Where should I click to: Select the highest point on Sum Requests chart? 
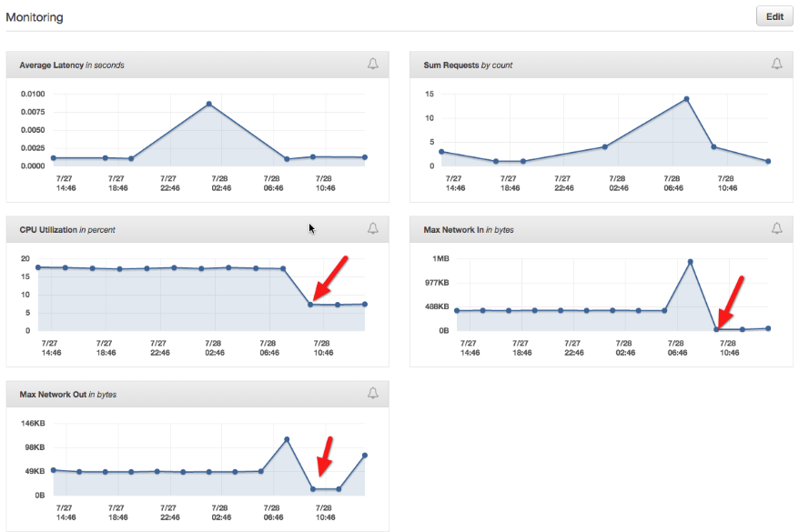coord(686,99)
